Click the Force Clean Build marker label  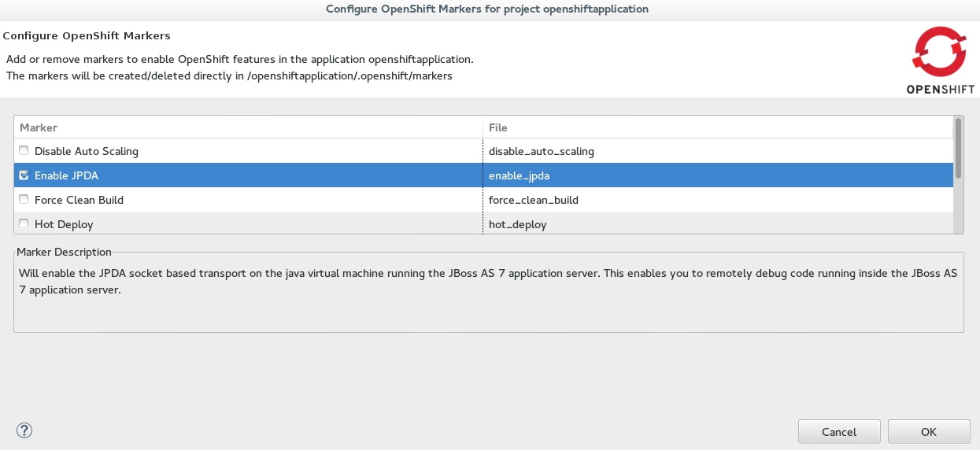click(x=79, y=200)
